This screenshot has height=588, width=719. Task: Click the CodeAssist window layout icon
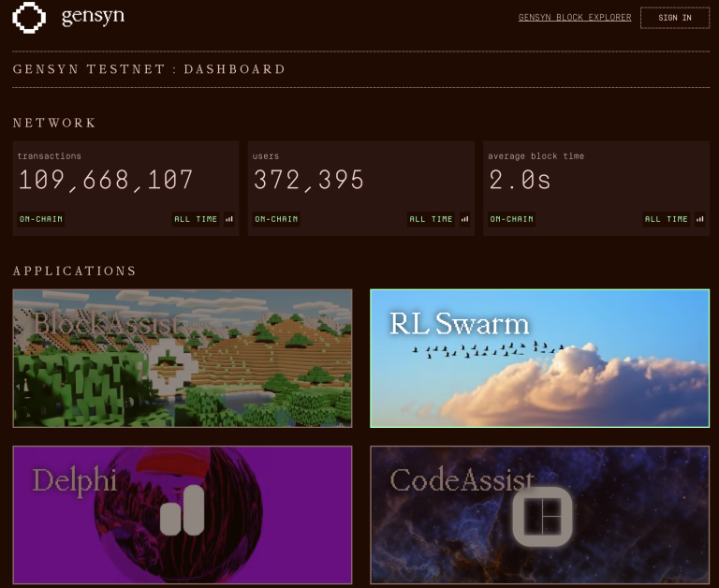(x=542, y=517)
